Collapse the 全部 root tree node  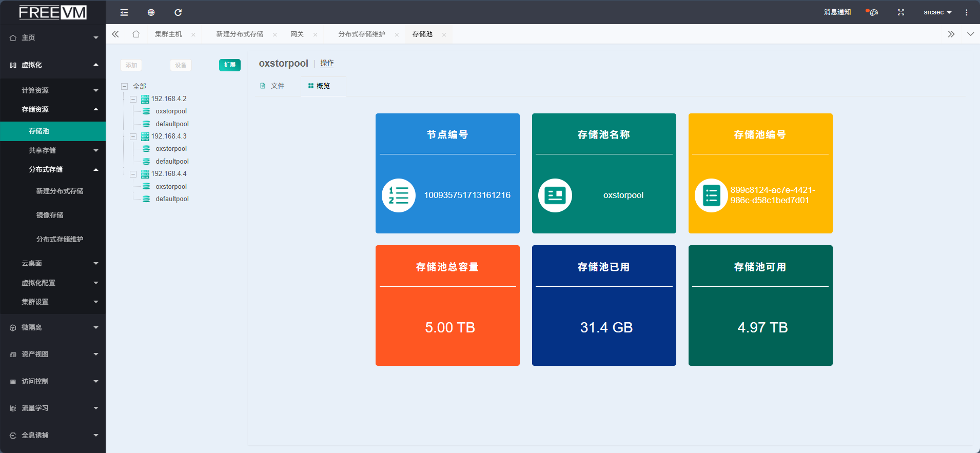tap(124, 87)
